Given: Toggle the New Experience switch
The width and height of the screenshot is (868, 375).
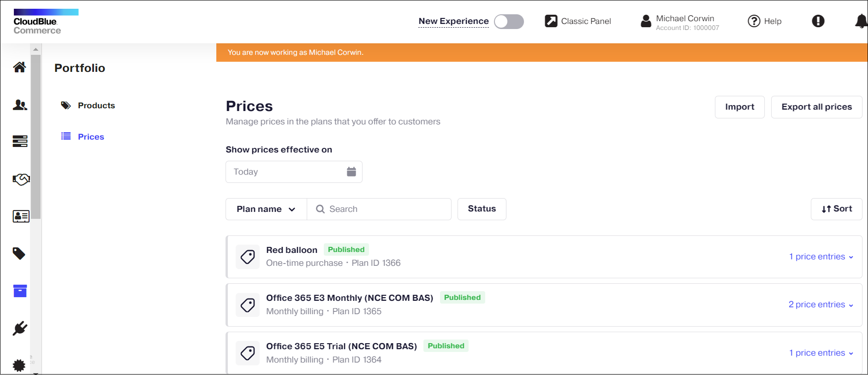Looking at the screenshot, I should [x=509, y=22].
